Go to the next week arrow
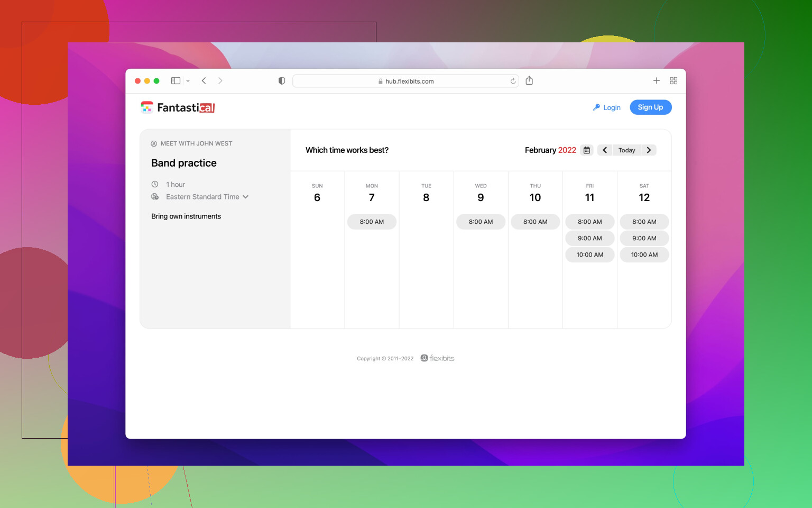 tap(649, 150)
